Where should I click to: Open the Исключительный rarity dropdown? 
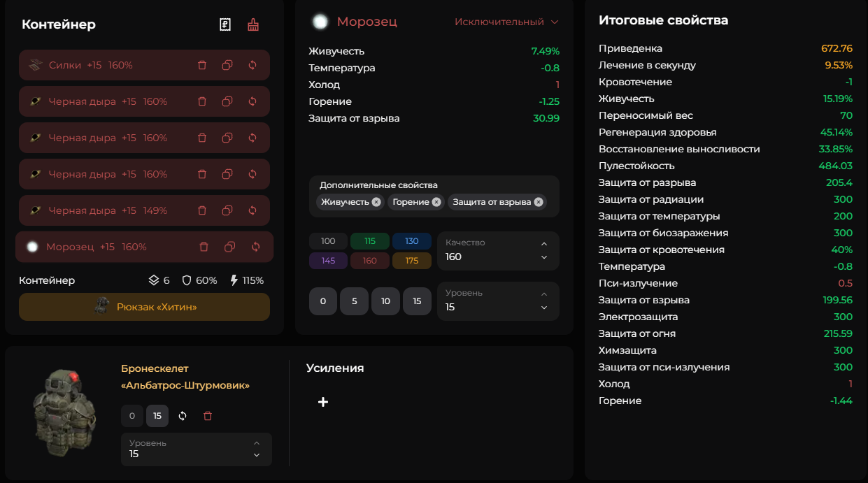click(x=506, y=22)
